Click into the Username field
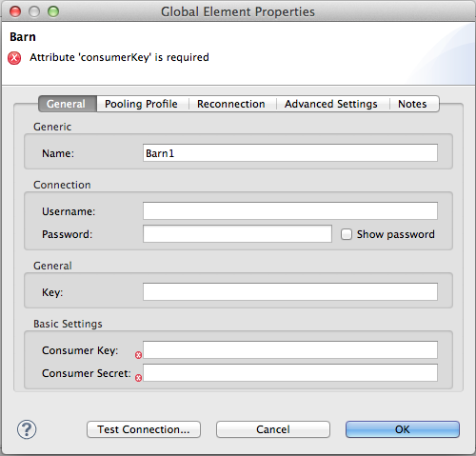This screenshot has height=456, width=476. (x=290, y=210)
